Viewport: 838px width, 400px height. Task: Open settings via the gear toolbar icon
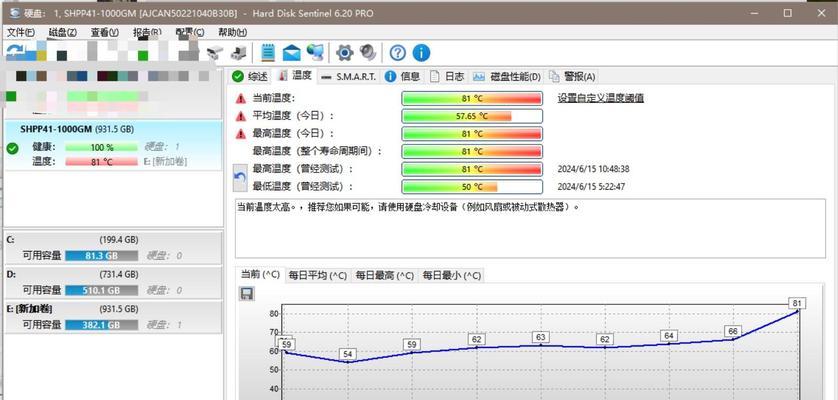pos(345,52)
